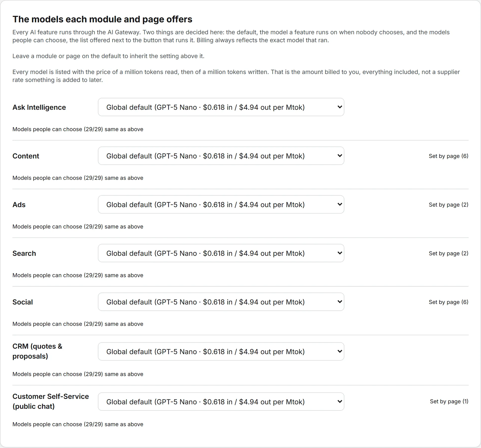Open Customer Self-Service model dropdown
Viewport: 481px width, 448px height.
221,402
